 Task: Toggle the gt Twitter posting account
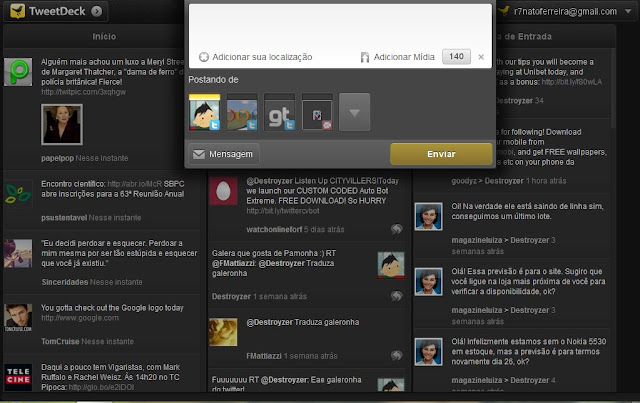280,112
